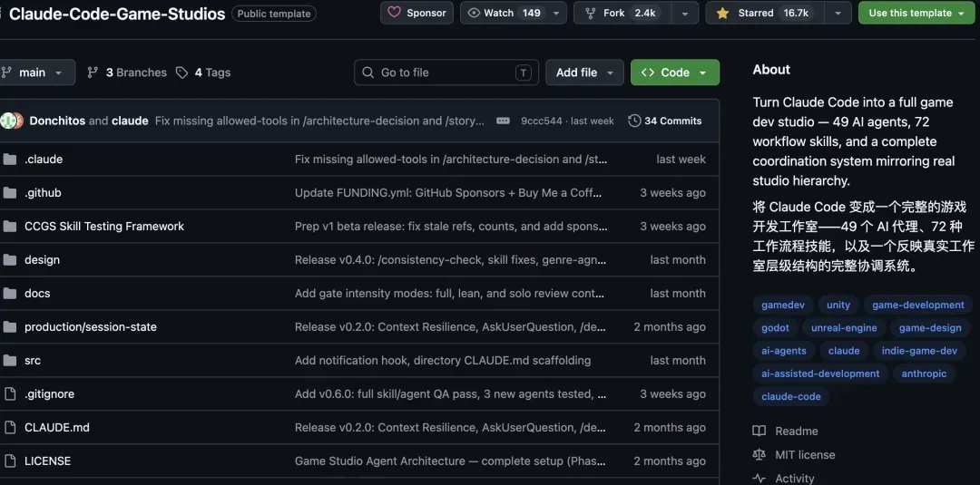Select the game-design topic tag
The image size is (980, 485).
click(x=930, y=327)
